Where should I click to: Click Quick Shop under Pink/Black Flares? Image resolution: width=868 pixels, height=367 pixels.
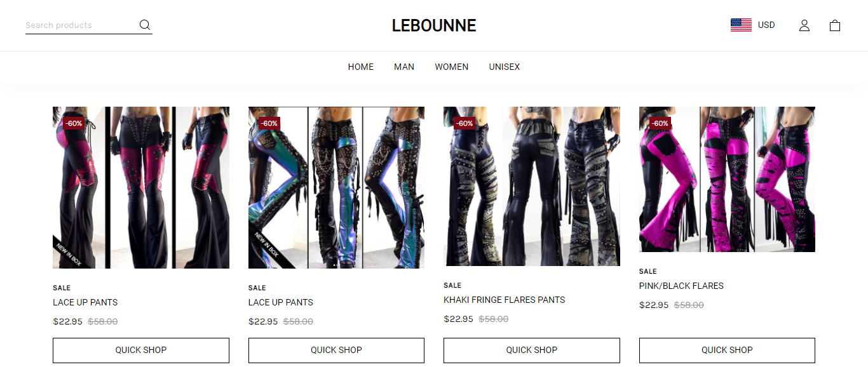coord(727,350)
